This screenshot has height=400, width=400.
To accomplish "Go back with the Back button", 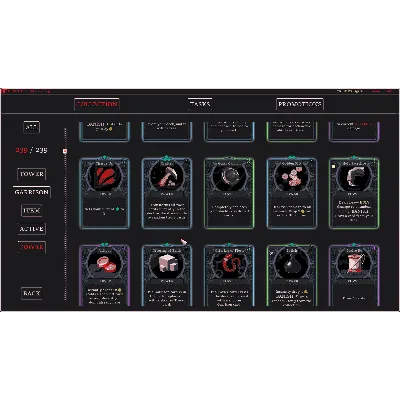I will click(x=31, y=293).
